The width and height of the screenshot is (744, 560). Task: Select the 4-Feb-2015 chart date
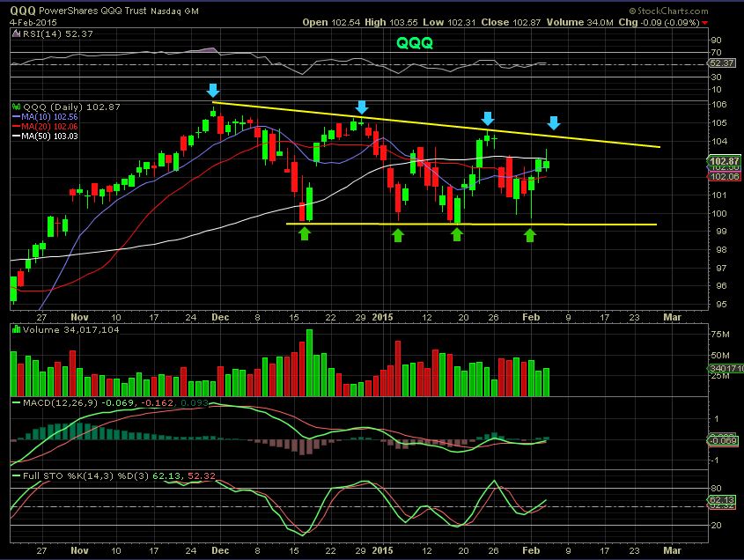pos(33,22)
